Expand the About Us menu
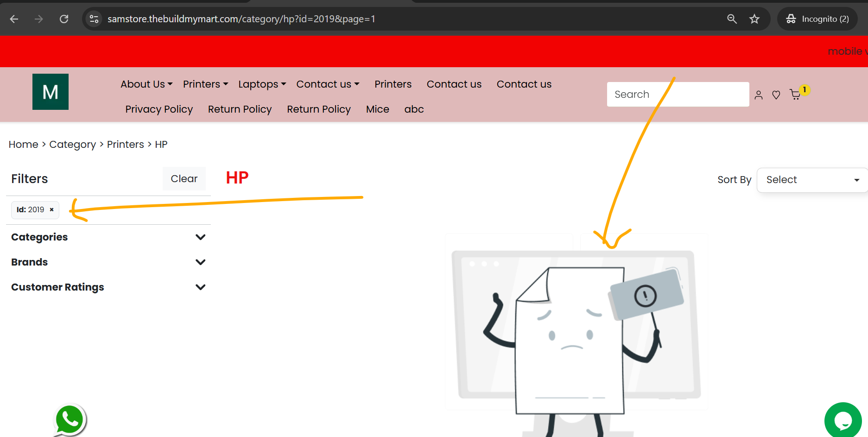Screen dimensions: 868x437 tap(146, 84)
